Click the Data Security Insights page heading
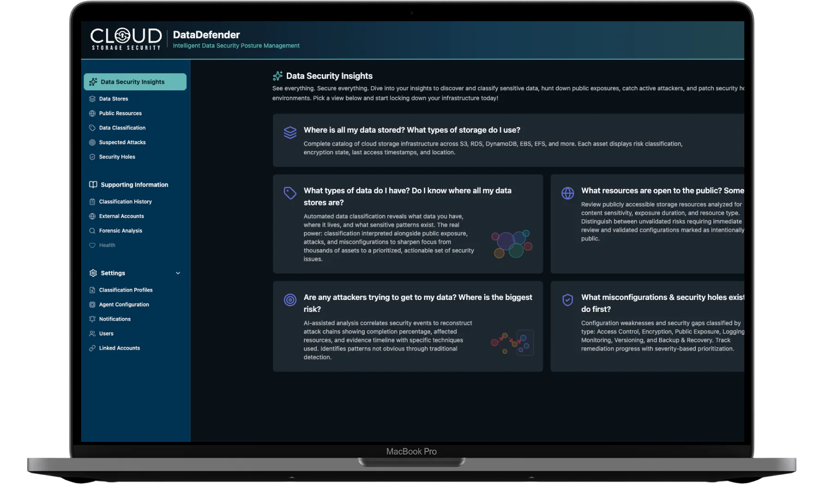Viewport: 825px width, 504px height. pyautogui.click(x=329, y=76)
